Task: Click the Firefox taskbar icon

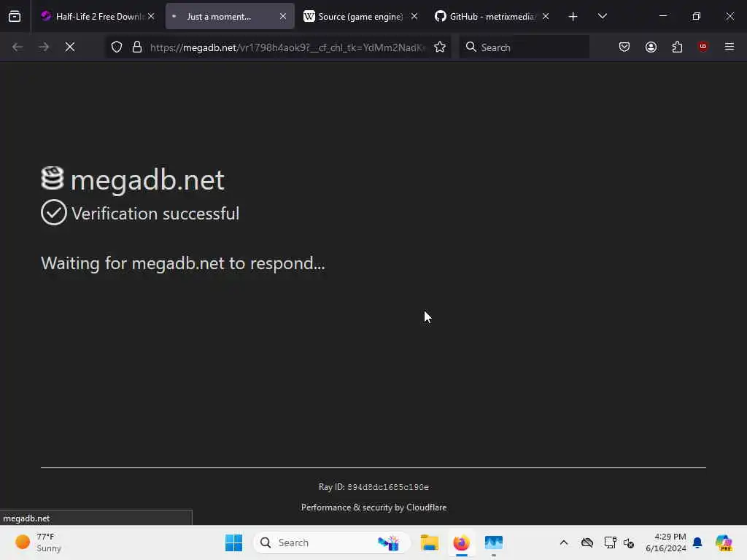Action: [461, 542]
